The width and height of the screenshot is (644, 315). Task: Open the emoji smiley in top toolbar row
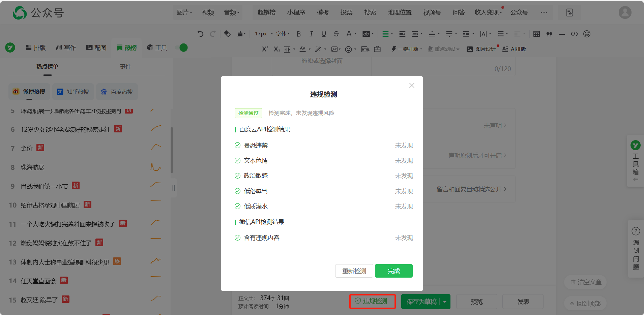click(587, 34)
